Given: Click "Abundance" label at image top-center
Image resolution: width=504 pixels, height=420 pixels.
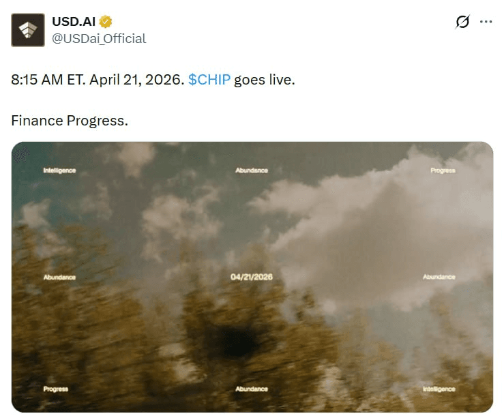Looking at the screenshot, I should pyautogui.click(x=252, y=170).
